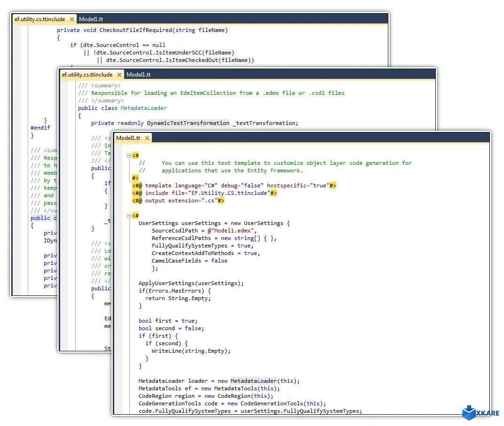Click 'CamelCaseFields = false' line
This screenshot has width=504, height=426.
tap(189, 261)
